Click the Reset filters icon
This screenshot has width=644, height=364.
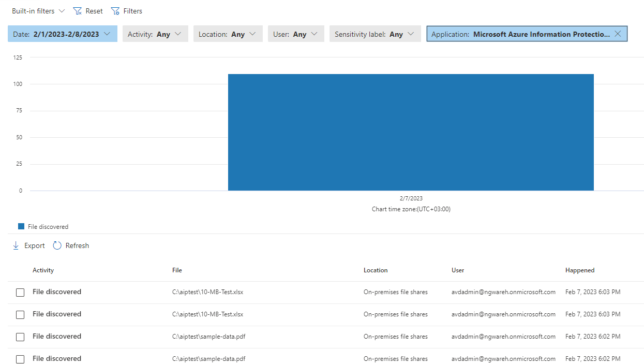point(78,10)
